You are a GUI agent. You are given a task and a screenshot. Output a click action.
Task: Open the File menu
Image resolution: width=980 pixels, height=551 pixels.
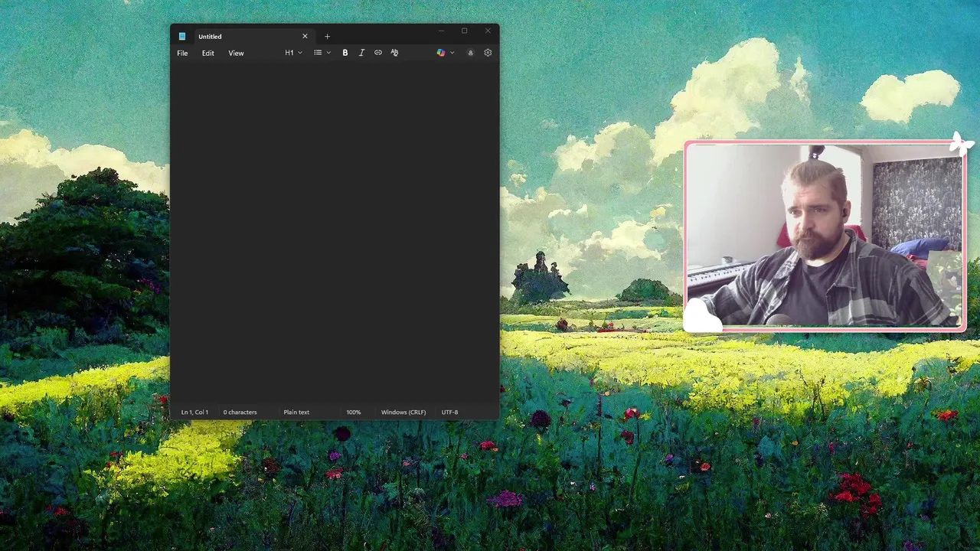182,53
